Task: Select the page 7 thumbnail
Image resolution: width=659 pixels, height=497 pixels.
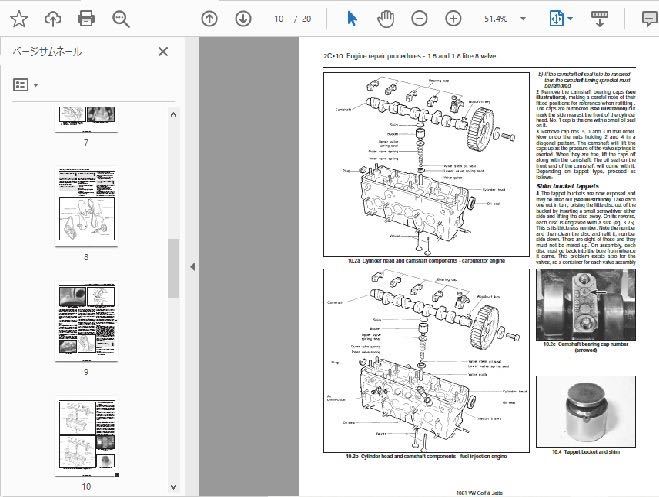Action: (86, 120)
